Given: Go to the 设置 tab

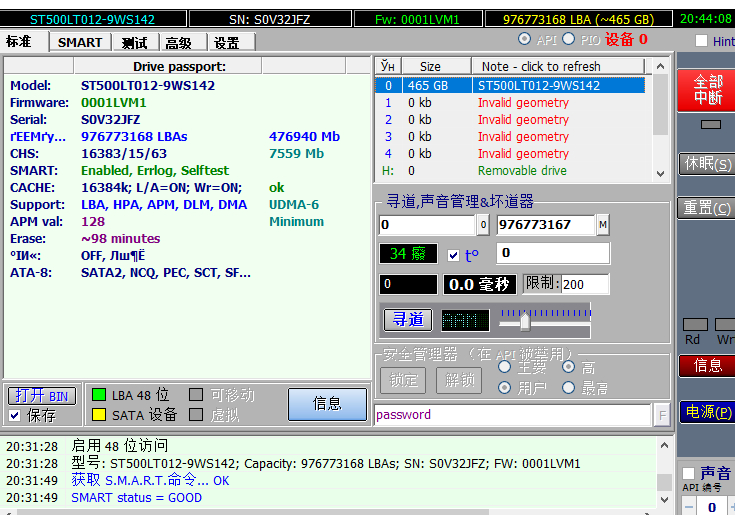Looking at the screenshot, I should (x=227, y=42).
